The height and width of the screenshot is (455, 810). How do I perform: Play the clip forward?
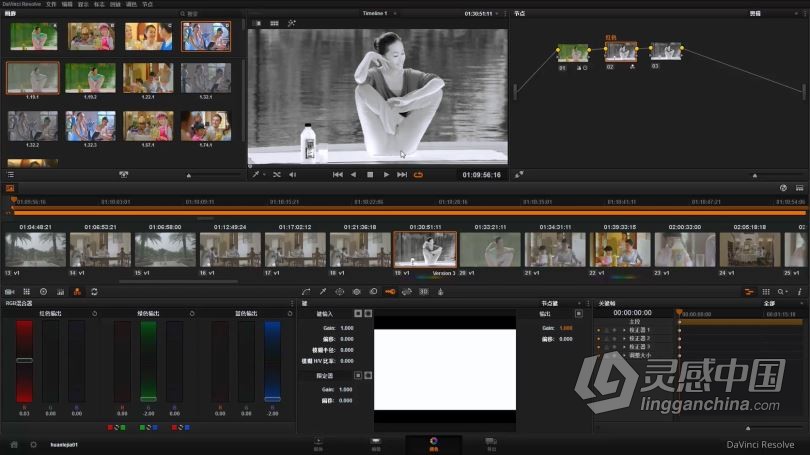(386, 175)
